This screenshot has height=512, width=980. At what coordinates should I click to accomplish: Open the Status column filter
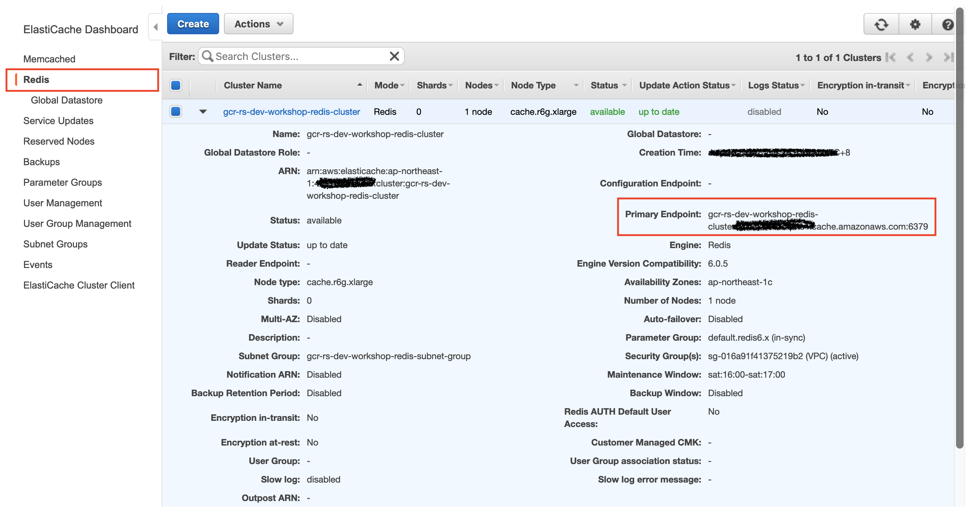point(624,85)
